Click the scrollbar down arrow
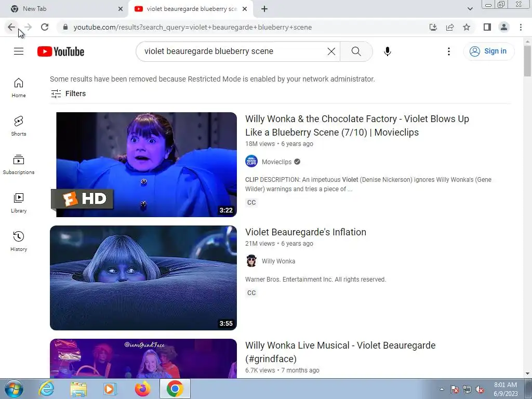Screen dimensions: 532x399 [x=527, y=374]
